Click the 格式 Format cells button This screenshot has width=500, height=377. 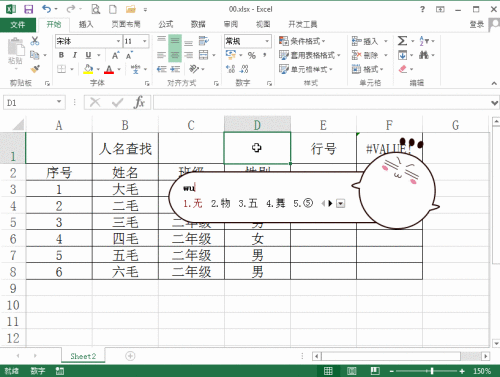point(368,69)
